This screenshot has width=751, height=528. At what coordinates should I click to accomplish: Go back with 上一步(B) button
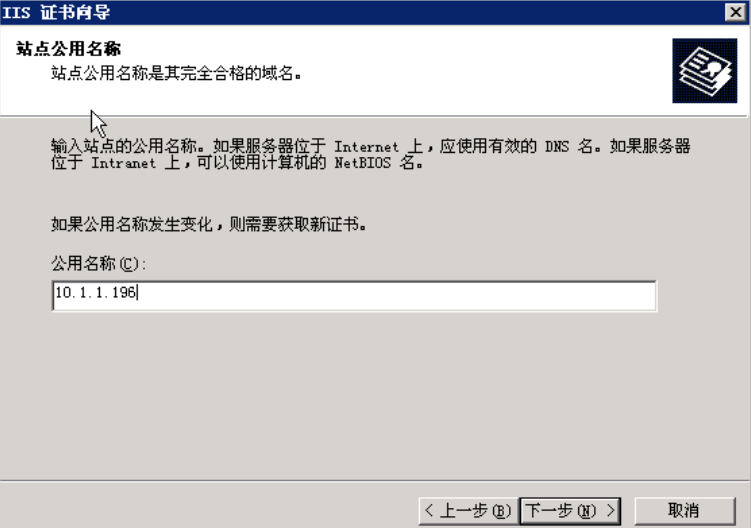coord(468,511)
